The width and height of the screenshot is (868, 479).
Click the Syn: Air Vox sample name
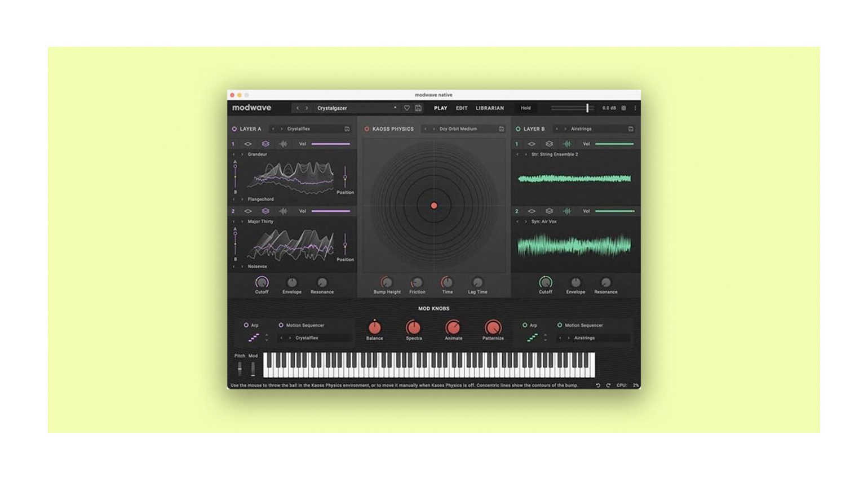pos(544,221)
